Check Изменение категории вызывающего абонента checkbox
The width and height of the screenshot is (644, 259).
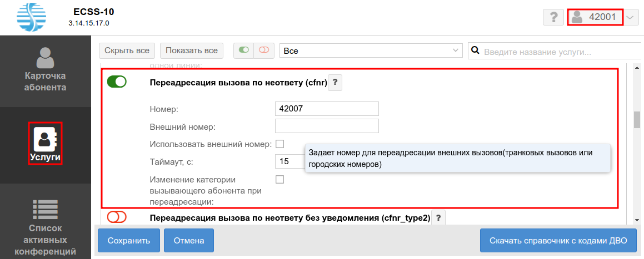click(x=279, y=179)
